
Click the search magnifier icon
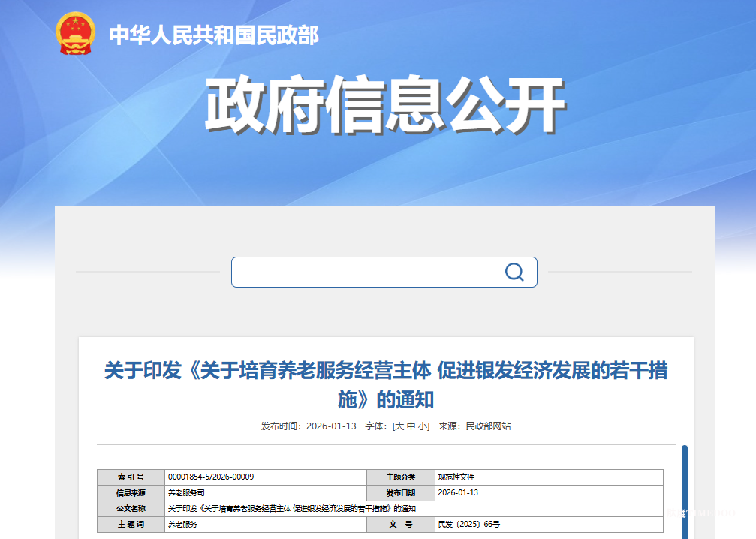click(514, 272)
